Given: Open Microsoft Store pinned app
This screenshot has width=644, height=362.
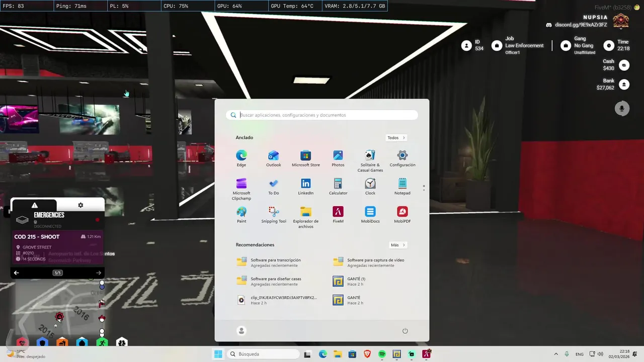Looking at the screenshot, I should (x=306, y=158).
